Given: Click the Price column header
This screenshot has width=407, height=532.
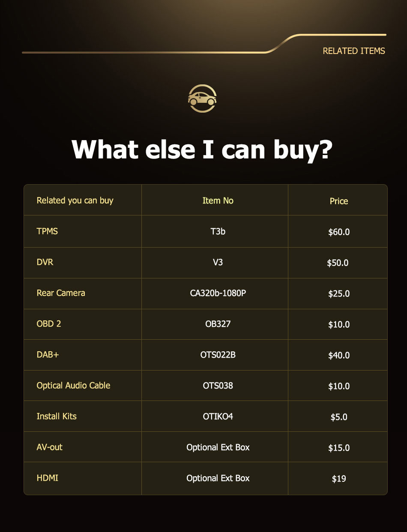Looking at the screenshot, I should (339, 201).
